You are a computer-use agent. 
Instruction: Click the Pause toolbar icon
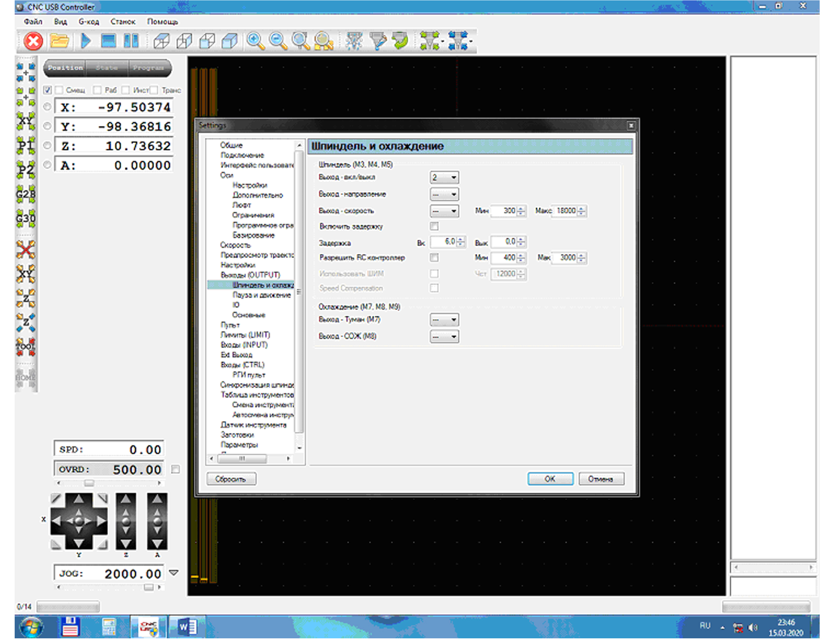(x=131, y=41)
